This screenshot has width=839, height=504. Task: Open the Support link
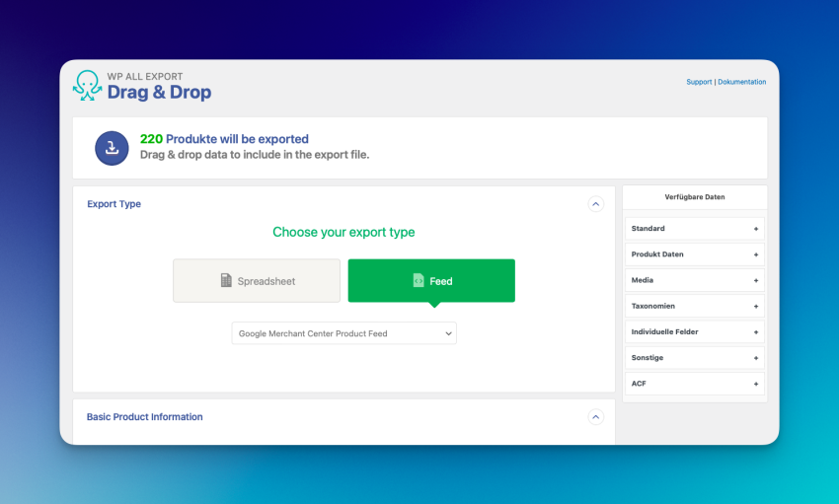click(x=699, y=82)
